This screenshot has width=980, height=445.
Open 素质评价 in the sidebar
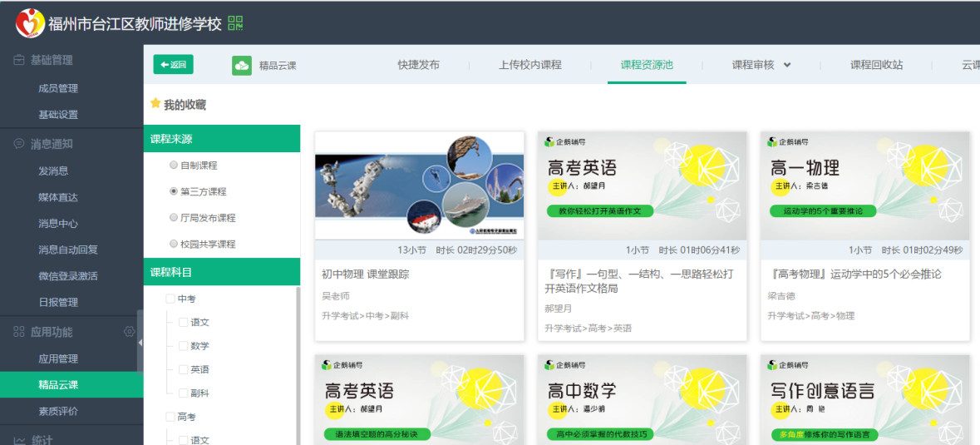coord(58,411)
